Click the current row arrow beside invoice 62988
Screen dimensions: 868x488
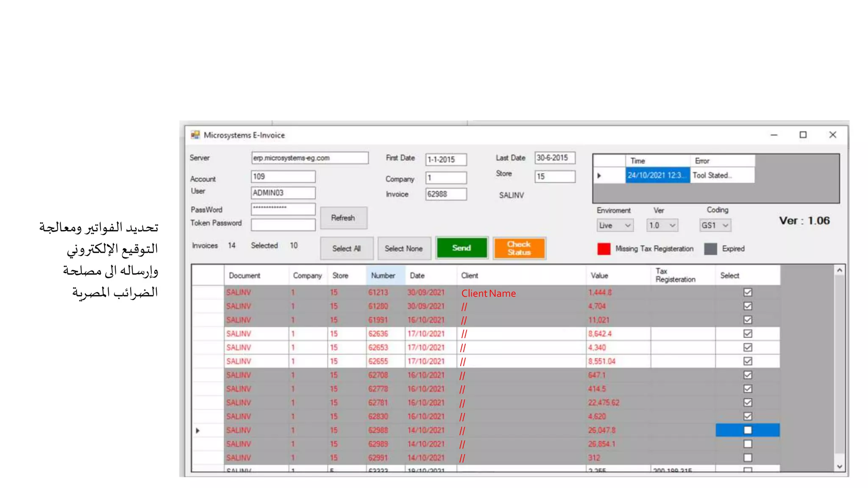198,430
